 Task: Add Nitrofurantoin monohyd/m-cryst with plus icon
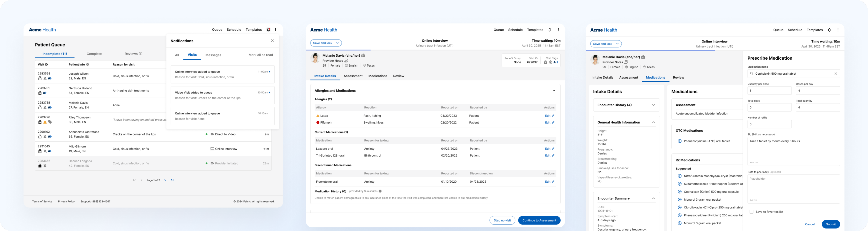coord(680,176)
